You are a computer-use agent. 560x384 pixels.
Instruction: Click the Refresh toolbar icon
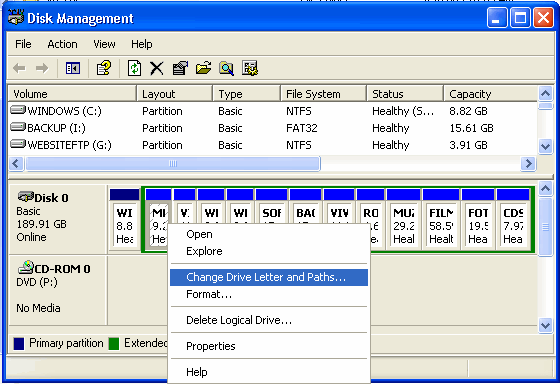[x=134, y=68]
